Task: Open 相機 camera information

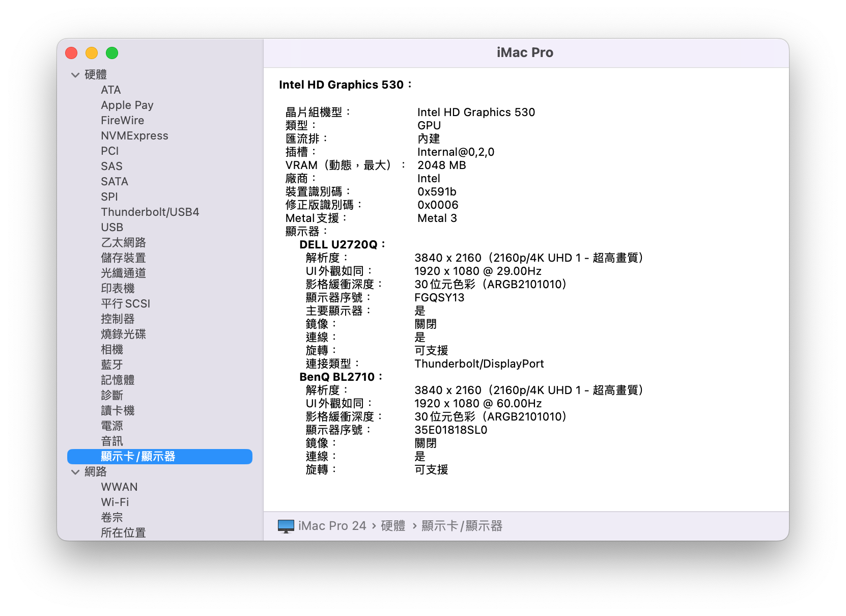Action: click(x=112, y=349)
